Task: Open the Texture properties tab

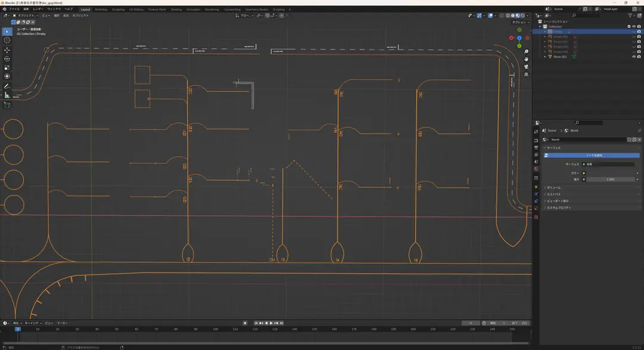Action: (536, 217)
